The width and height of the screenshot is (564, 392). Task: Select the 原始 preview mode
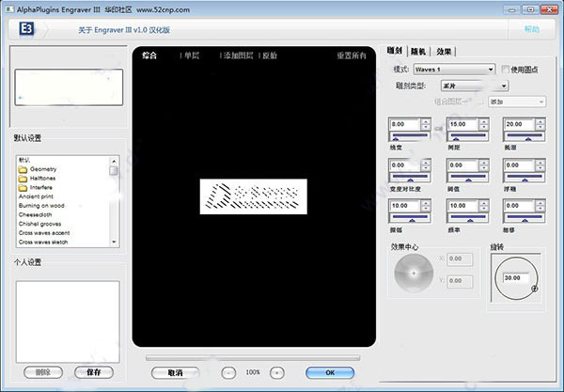270,55
